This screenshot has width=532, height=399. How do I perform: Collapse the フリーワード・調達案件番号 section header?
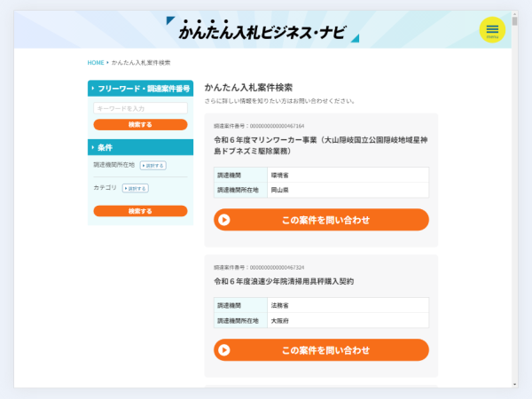(140, 89)
